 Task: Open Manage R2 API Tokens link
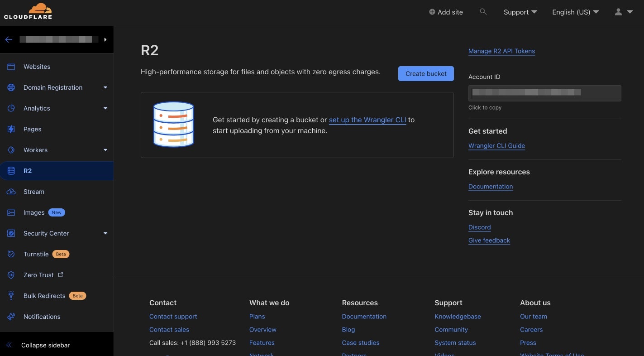tap(501, 51)
